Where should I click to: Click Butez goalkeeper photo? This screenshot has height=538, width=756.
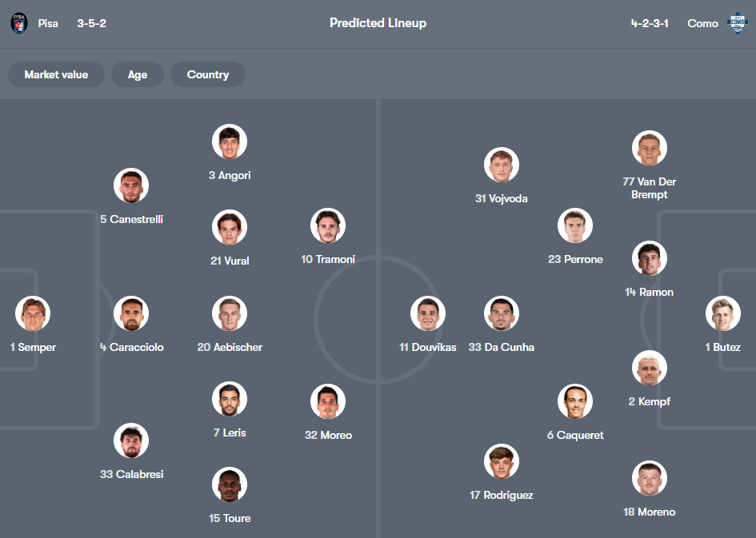pyautogui.click(x=723, y=314)
